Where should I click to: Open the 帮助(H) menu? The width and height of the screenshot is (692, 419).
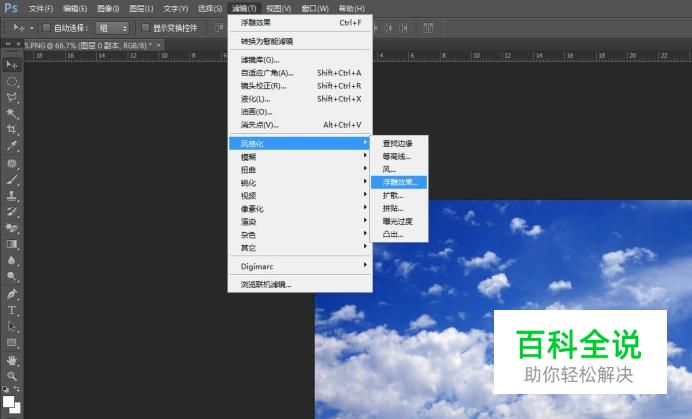[x=351, y=8]
